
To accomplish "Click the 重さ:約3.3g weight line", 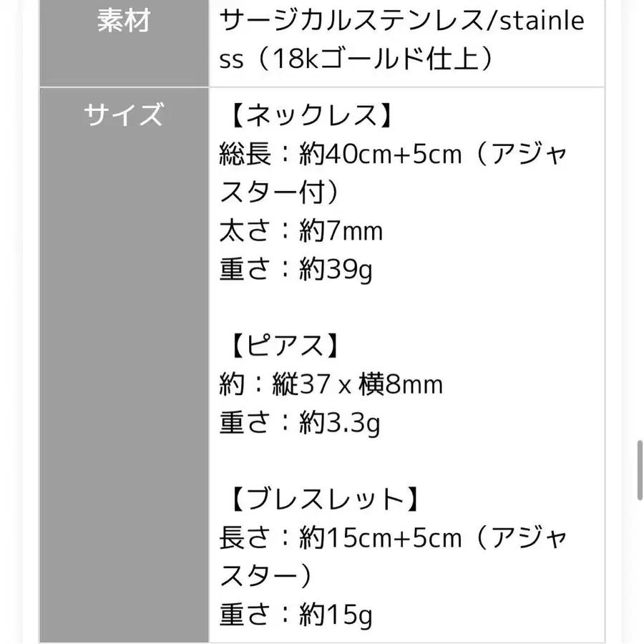I will [x=300, y=424].
